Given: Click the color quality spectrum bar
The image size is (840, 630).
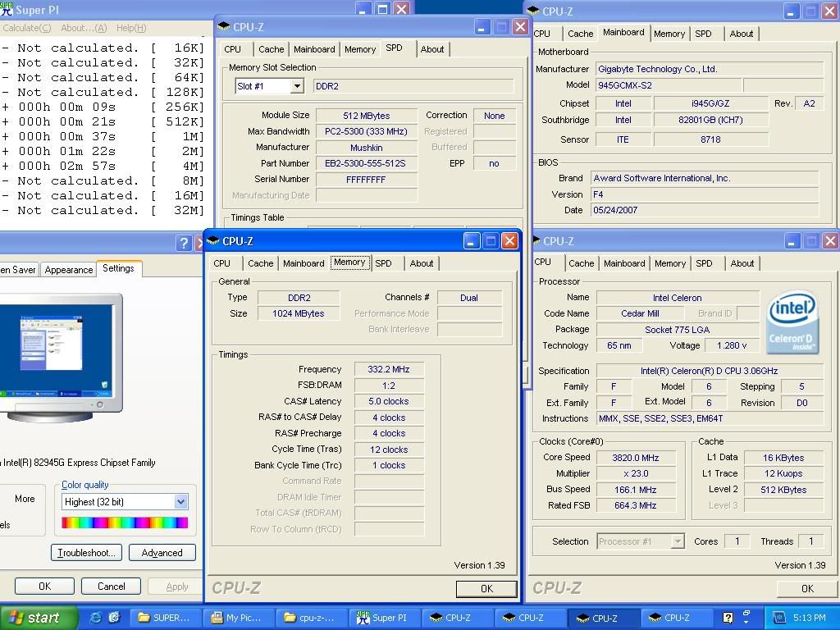Looking at the screenshot, I should (125, 523).
